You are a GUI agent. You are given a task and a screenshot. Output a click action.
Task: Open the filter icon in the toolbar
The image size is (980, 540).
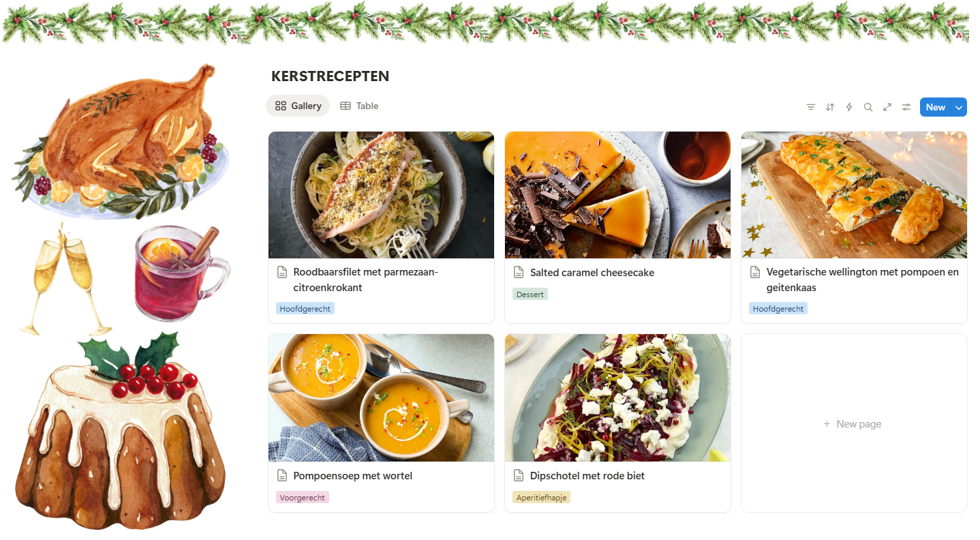tap(811, 107)
